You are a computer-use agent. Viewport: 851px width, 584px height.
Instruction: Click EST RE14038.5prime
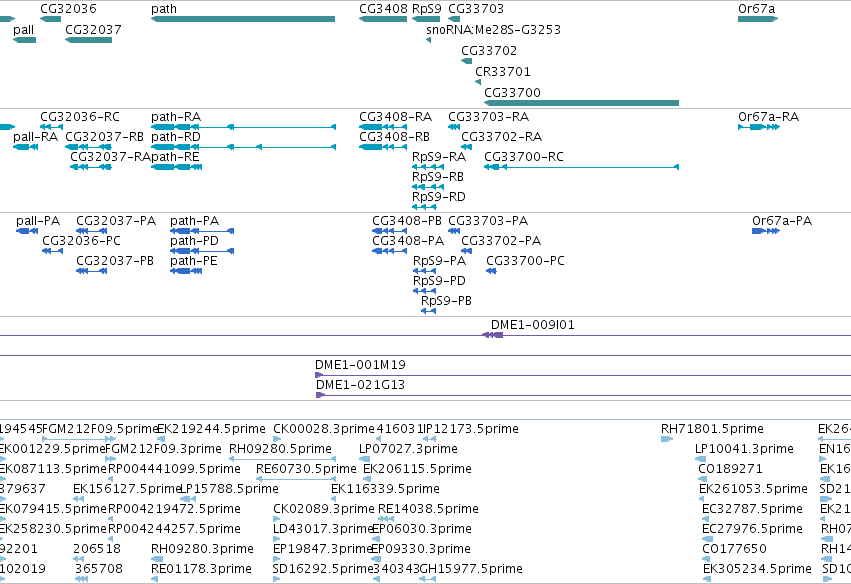point(428,509)
